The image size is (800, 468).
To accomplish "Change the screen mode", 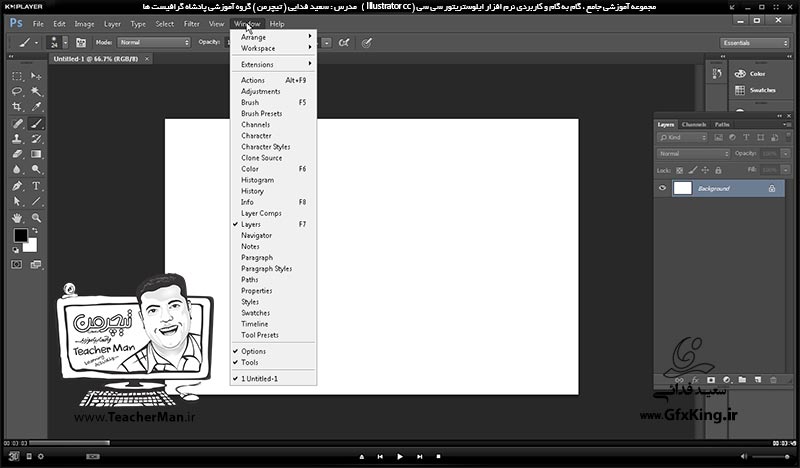I will point(36,264).
